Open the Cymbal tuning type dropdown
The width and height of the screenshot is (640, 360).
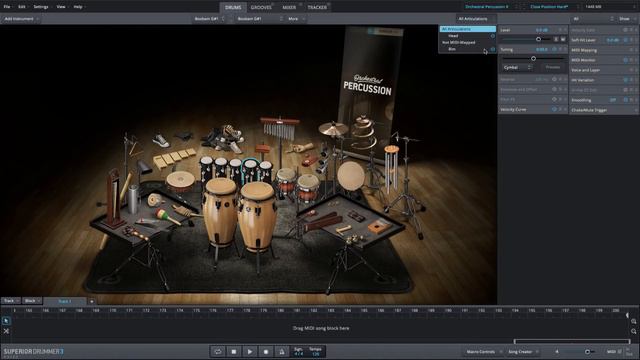(x=517, y=67)
